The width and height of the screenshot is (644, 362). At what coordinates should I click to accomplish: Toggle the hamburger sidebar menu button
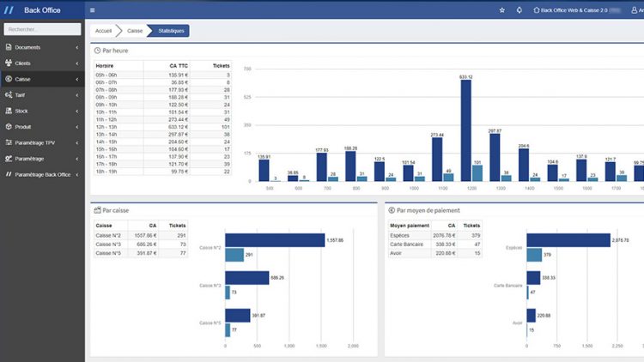click(92, 10)
